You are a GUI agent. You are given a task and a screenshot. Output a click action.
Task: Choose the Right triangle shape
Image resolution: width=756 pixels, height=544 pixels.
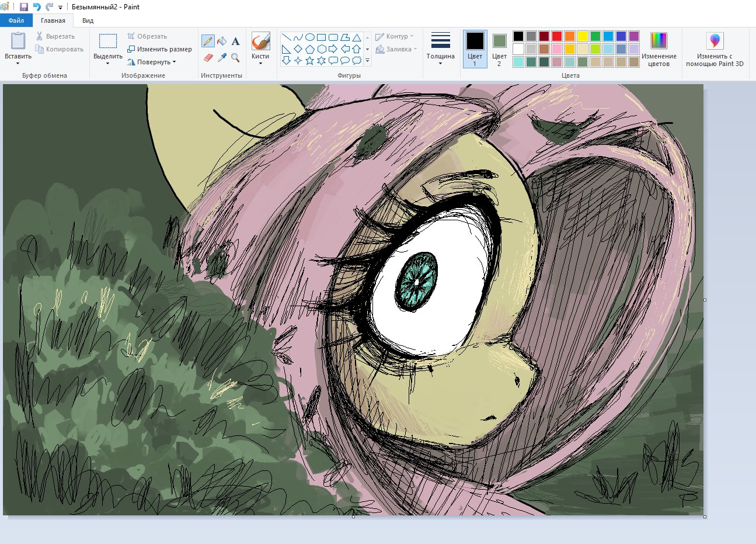point(286,49)
